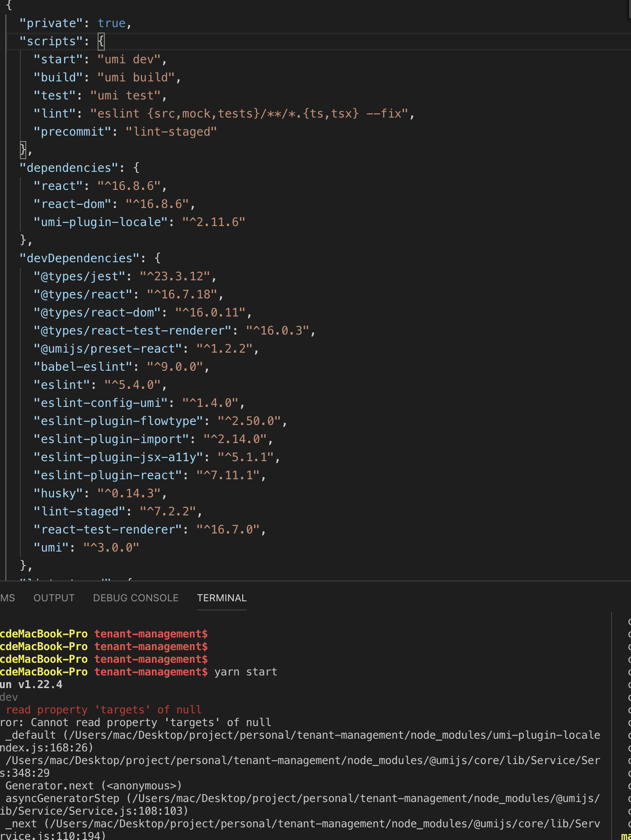Click the "lint" script key

pos(55,113)
